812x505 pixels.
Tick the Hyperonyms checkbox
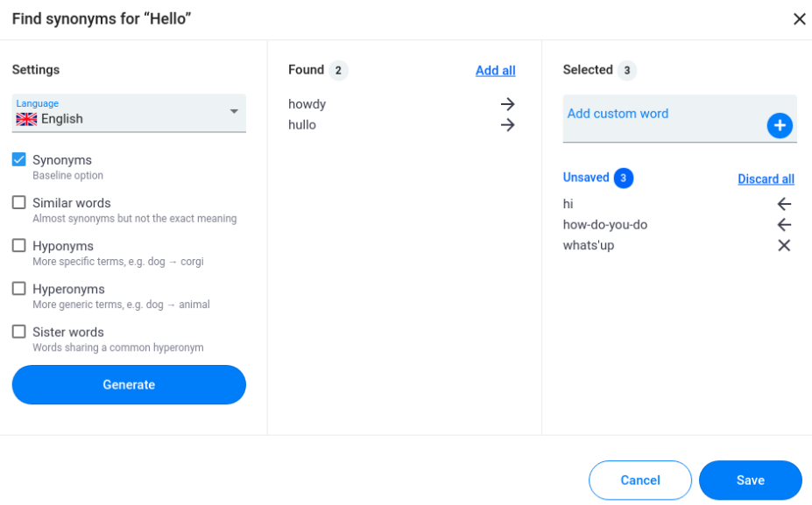[19, 289]
